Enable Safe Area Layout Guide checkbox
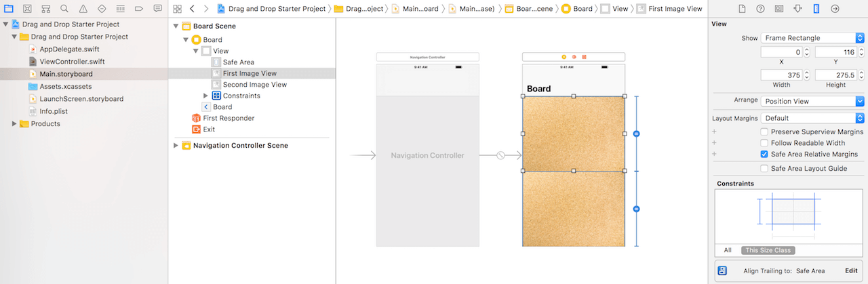The height and width of the screenshot is (284, 868). [x=764, y=169]
